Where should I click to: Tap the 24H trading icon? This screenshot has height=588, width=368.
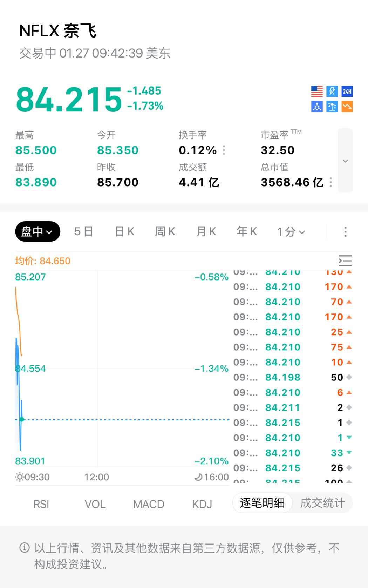click(x=347, y=92)
